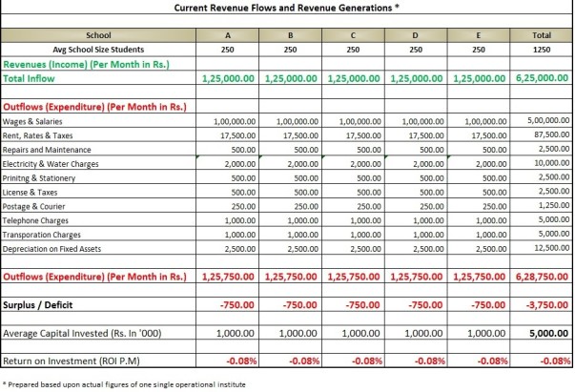
Task: Select total inflow value '6,25,000.00'
Action: (x=542, y=78)
